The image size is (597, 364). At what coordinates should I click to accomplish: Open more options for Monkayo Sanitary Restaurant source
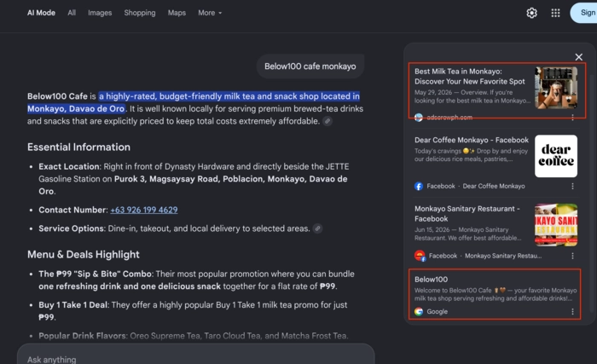pos(572,256)
